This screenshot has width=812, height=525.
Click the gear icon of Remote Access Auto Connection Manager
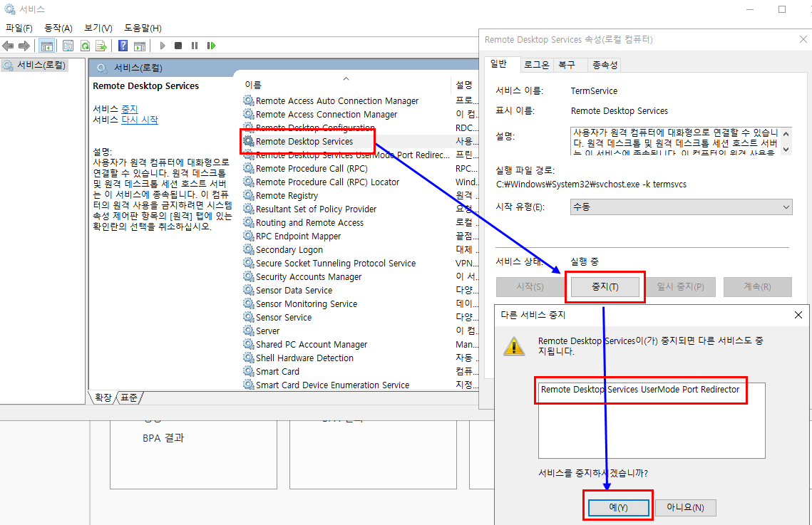pyautogui.click(x=249, y=100)
